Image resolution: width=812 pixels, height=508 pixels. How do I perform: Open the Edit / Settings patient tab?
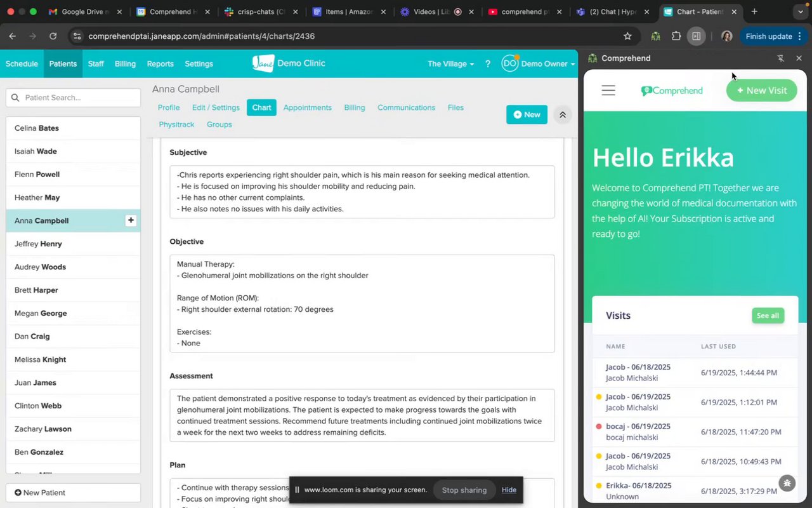click(x=216, y=107)
